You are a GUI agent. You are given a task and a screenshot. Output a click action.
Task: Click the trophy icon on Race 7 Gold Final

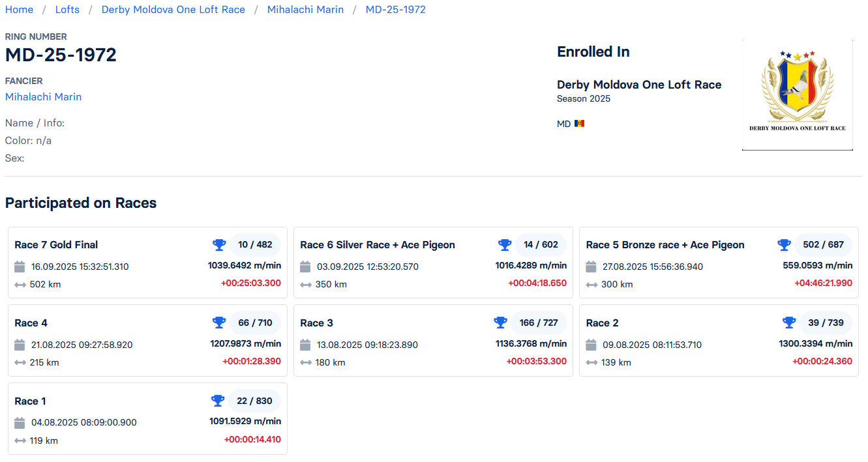point(219,245)
